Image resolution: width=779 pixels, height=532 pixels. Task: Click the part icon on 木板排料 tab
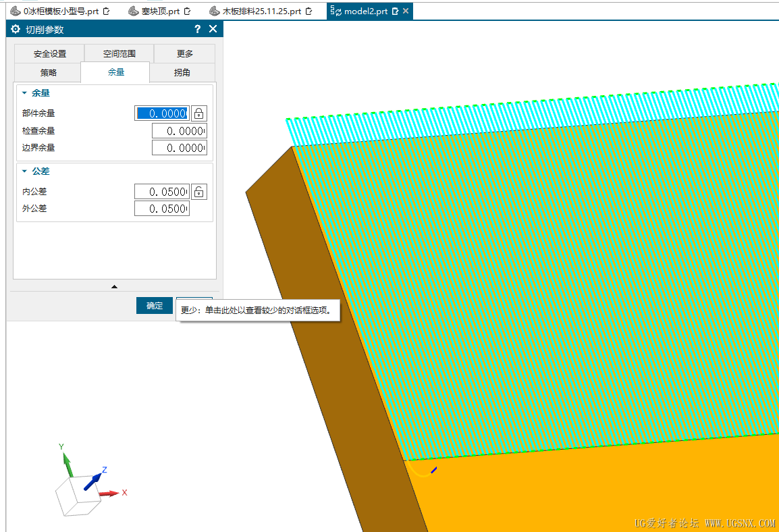215,11
